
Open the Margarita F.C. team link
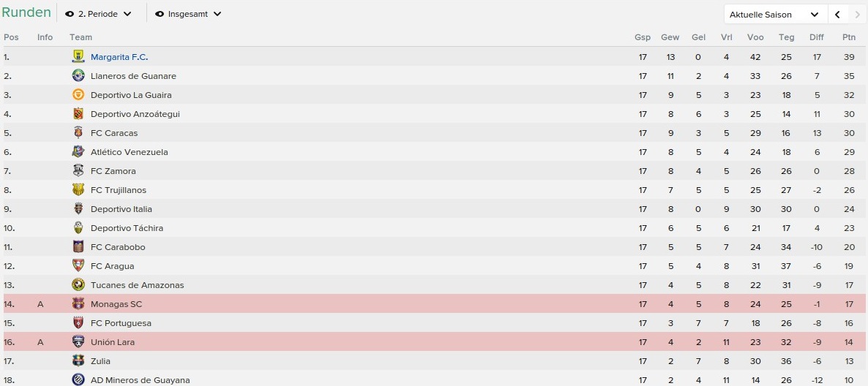[119, 57]
